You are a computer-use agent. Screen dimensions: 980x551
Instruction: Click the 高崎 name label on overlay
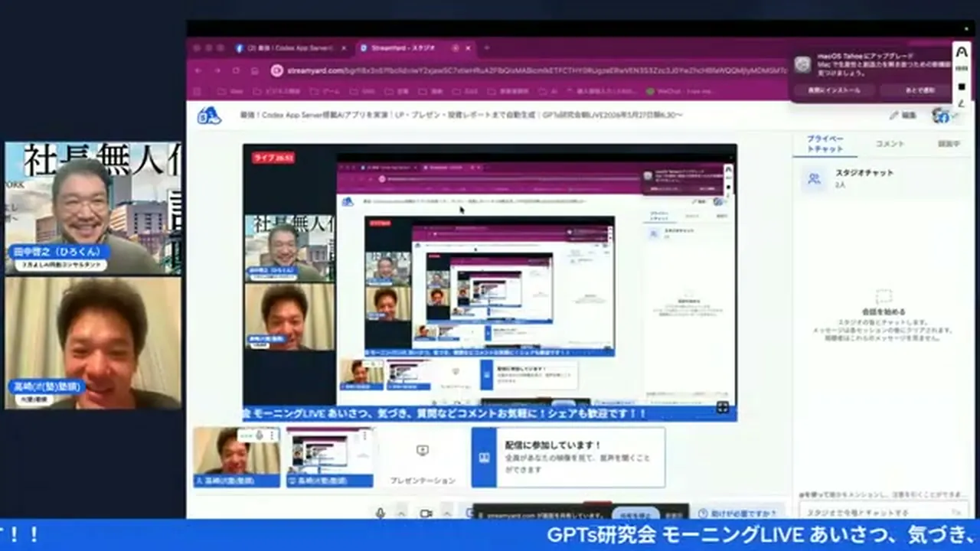click(x=47, y=387)
